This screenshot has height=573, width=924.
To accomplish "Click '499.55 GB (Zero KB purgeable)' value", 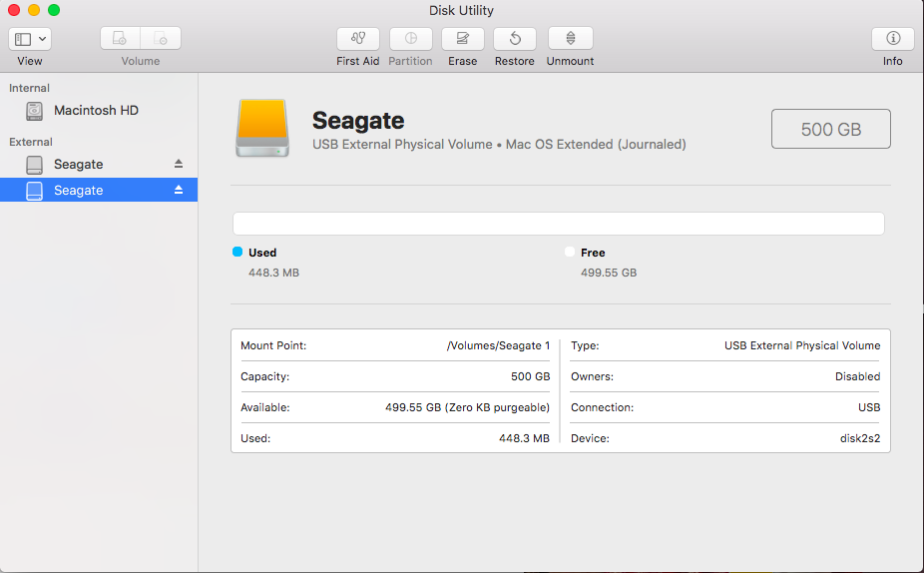I will click(x=467, y=408).
